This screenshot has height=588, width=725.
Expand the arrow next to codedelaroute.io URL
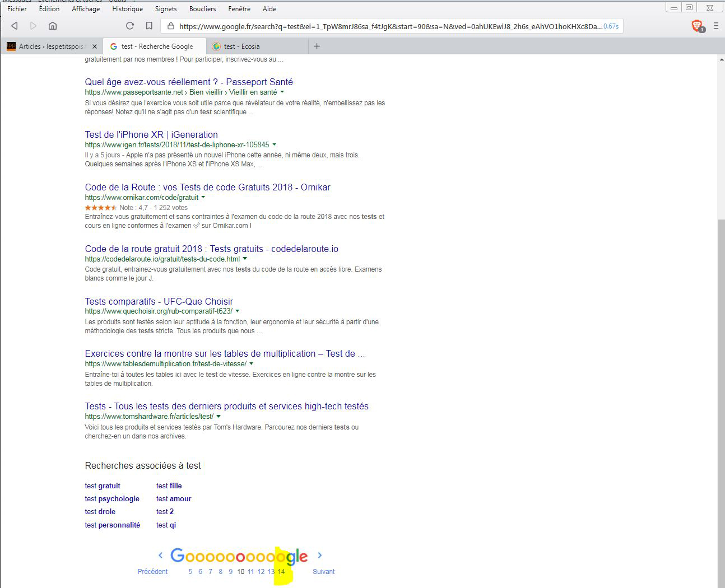click(245, 259)
